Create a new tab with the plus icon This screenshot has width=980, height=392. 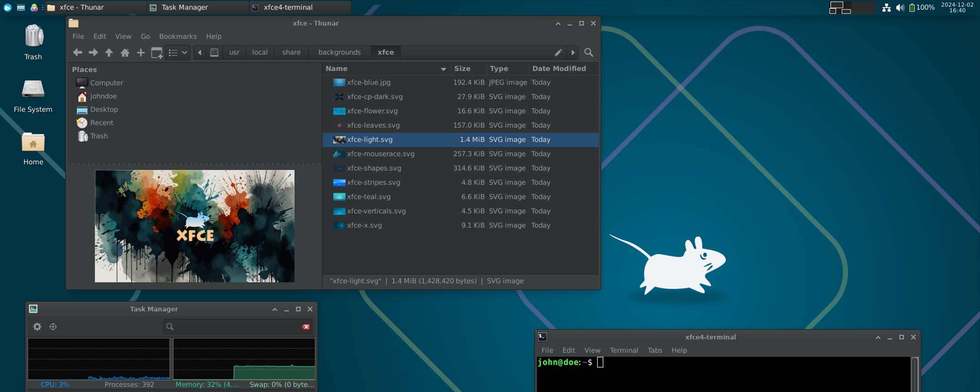pyautogui.click(x=141, y=53)
